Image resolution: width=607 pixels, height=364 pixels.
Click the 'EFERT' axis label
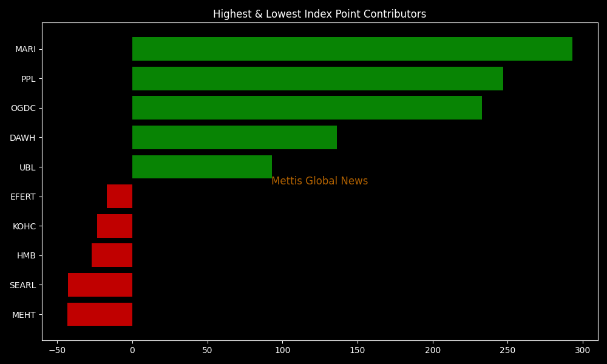click(23, 197)
